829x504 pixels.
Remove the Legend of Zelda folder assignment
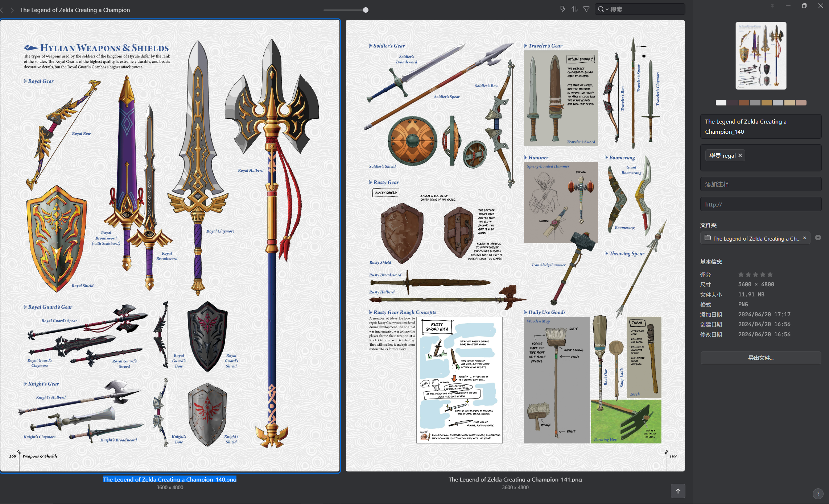click(x=804, y=238)
